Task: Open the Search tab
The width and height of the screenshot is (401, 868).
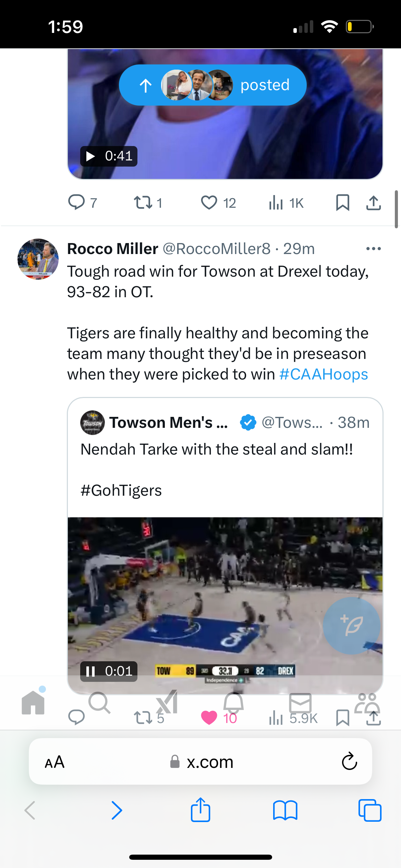Action: click(x=99, y=703)
